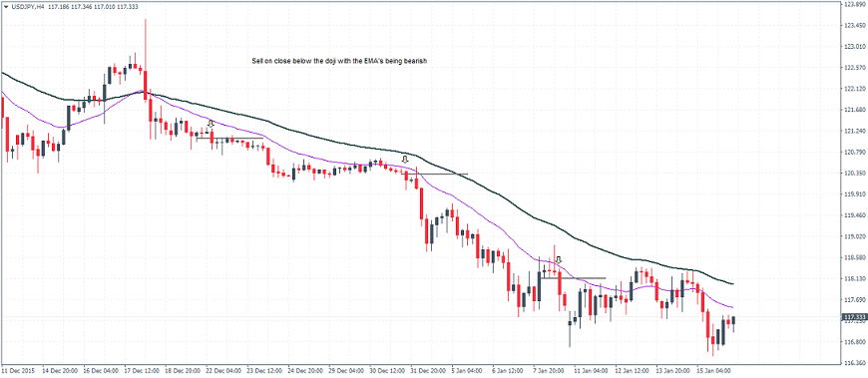Click the 116.360 price axis label
868x378 pixels.
click(x=856, y=363)
